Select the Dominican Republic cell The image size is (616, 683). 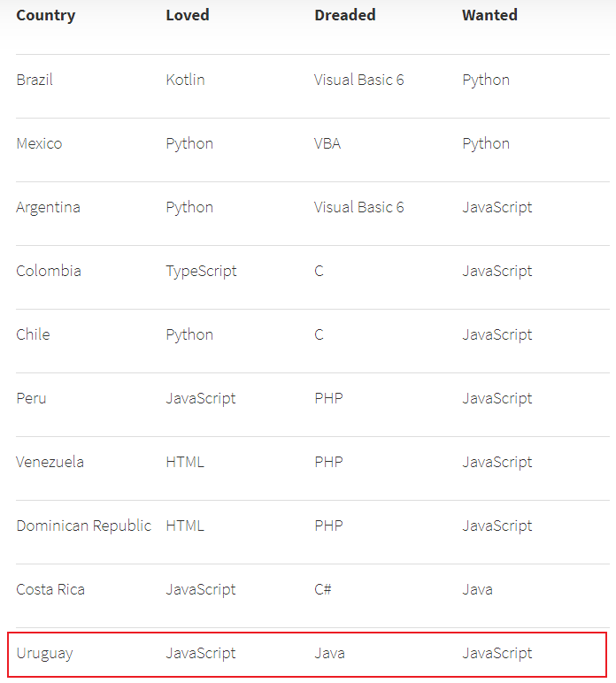(x=83, y=526)
